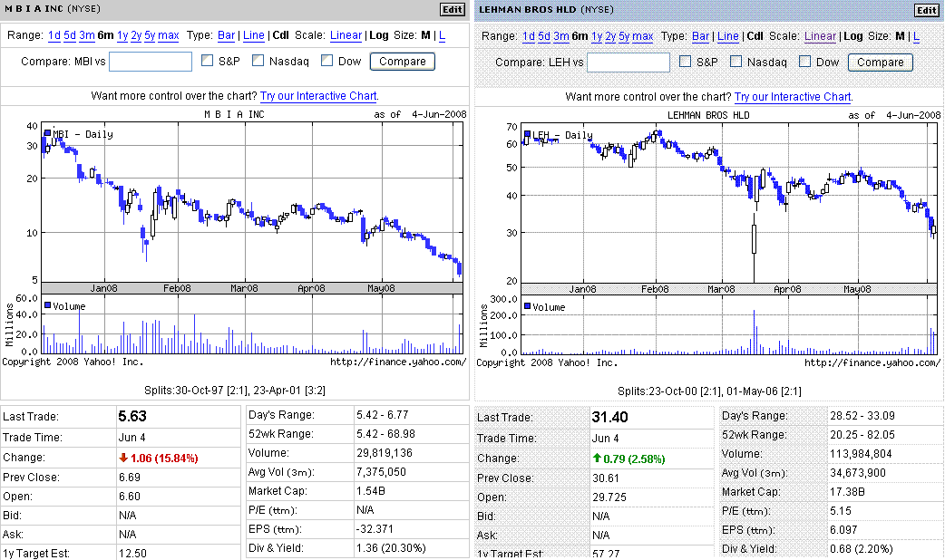The image size is (945, 560).
Task: Switch Lehman chart range to max
Action: tap(642, 36)
